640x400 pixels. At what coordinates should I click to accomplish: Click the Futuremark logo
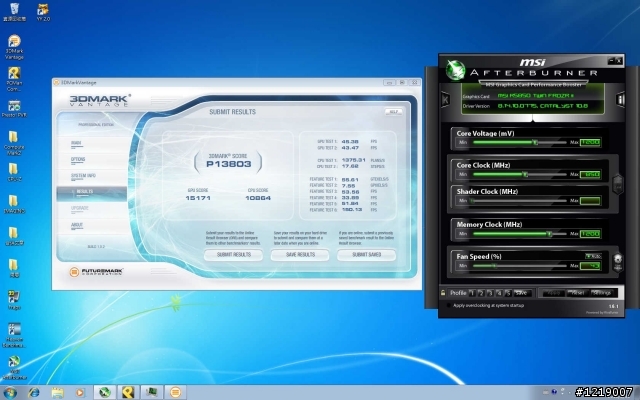tap(96, 271)
